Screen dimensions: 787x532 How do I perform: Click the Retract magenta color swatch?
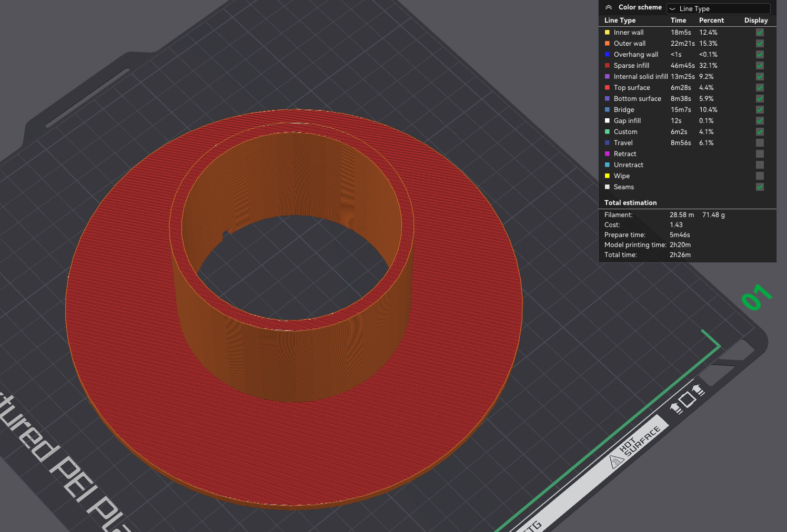click(x=607, y=154)
